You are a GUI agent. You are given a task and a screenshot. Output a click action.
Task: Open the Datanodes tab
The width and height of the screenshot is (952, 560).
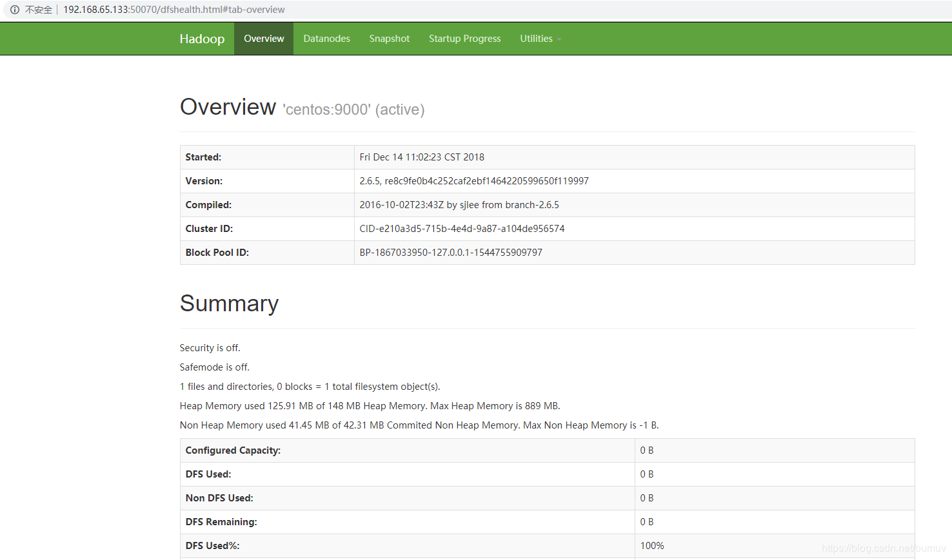pyautogui.click(x=327, y=39)
